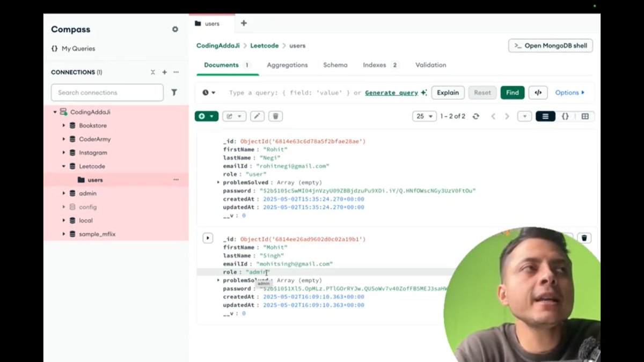Expand problemSolved array in Rohit document
The height and width of the screenshot is (362, 644).
(218, 182)
